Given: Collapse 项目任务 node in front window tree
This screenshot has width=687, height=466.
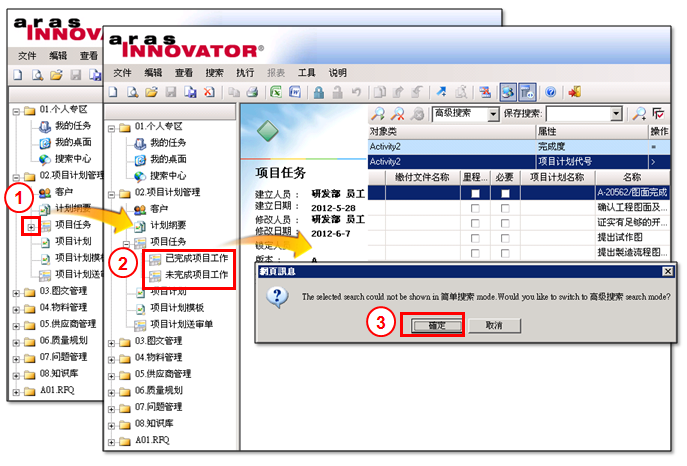Looking at the screenshot, I should (x=126, y=244).
